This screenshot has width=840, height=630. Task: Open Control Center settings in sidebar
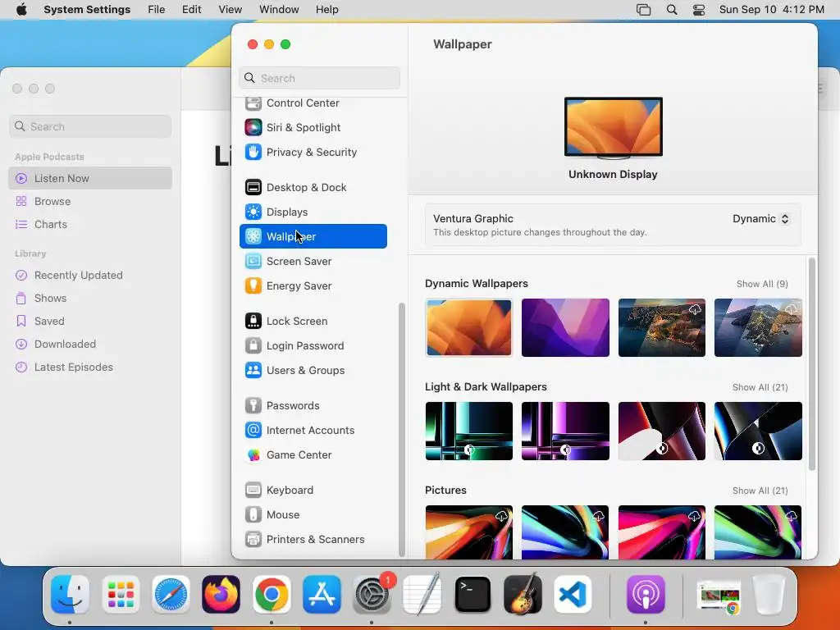point(313,103)
